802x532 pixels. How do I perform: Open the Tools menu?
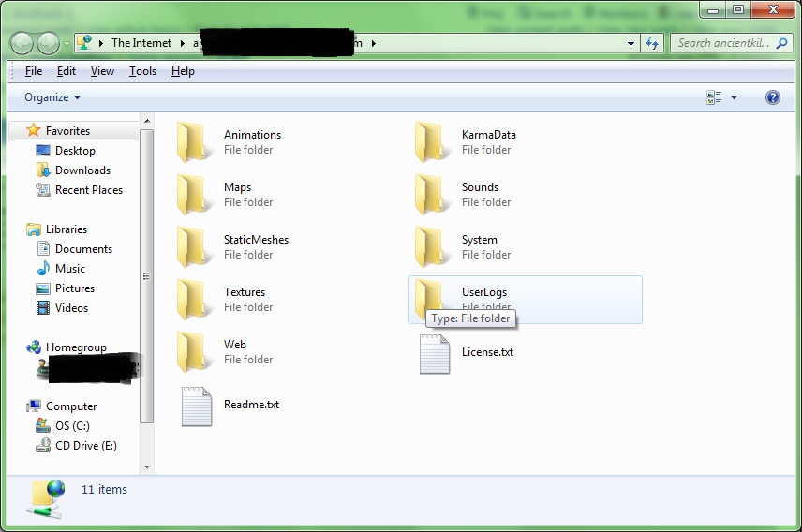tap(142, 71)
